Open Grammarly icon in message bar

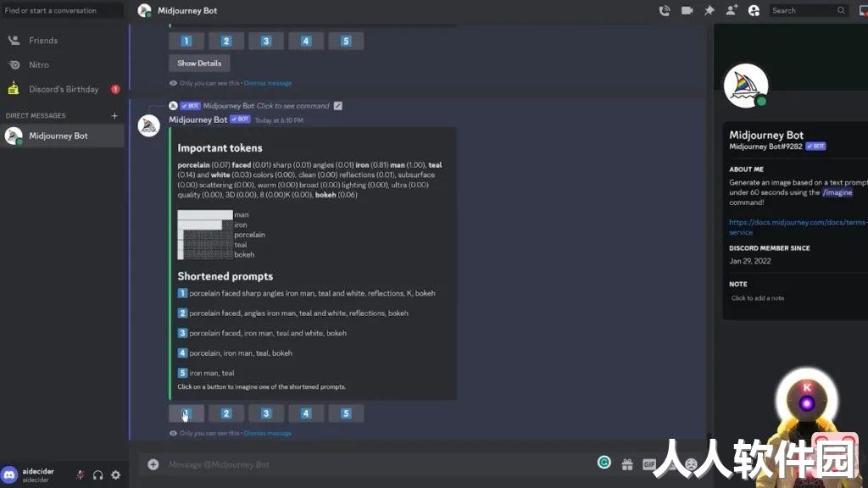(x=604, y=463)
